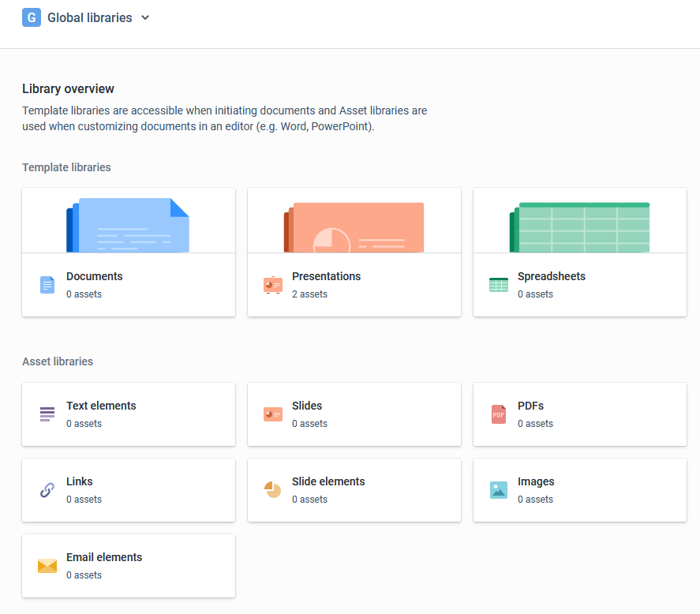Click '2 assets' under Presentations
This screenshot has height=614, width=700.
point(310,294)
